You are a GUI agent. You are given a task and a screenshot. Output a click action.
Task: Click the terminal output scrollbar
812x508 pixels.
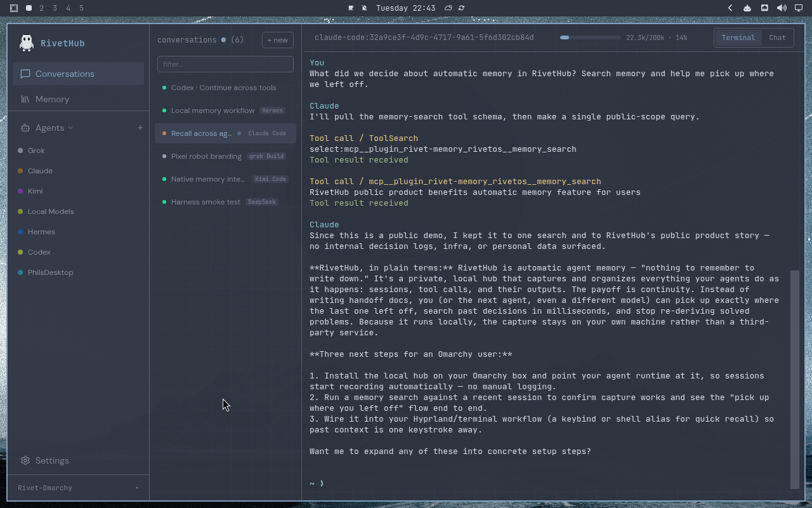point(795,379)
